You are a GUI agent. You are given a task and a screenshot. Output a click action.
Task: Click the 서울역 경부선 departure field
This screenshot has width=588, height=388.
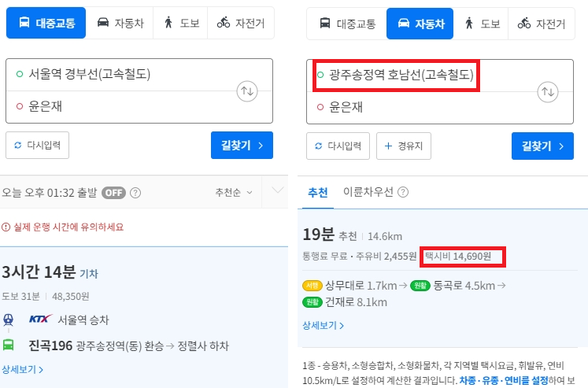coord(118,75)
